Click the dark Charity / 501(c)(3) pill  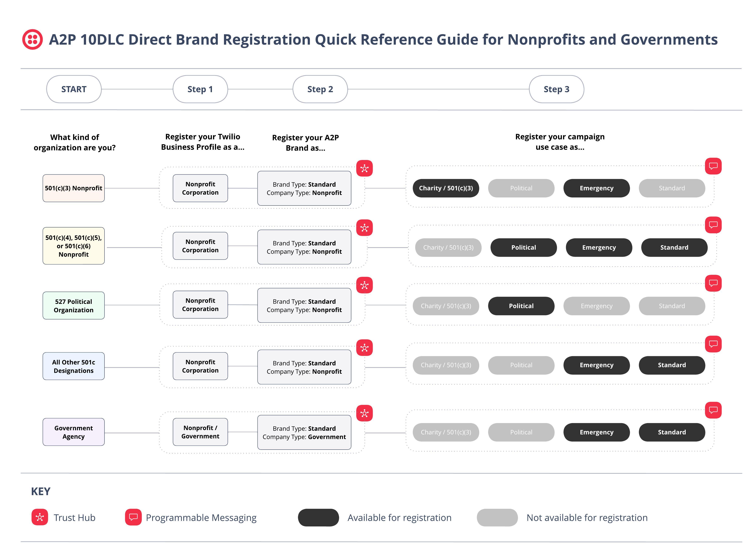click(446, 188)
